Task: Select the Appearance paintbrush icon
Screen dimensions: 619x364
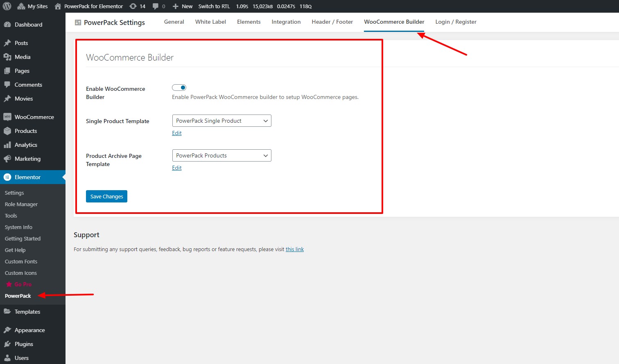Action: pos(8,330)
